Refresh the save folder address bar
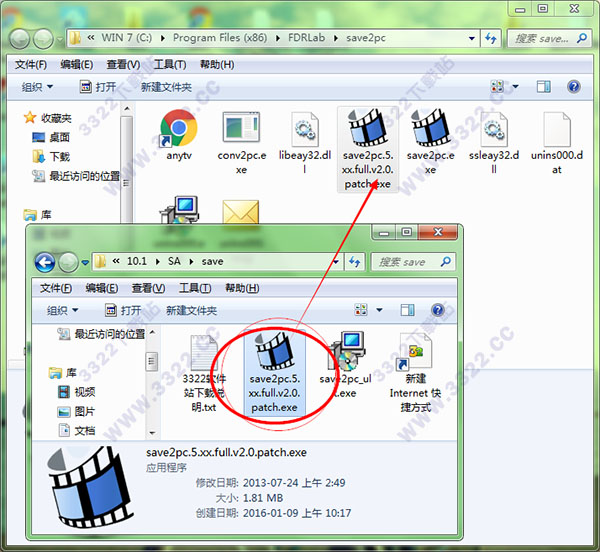Screen dimensions: 600x552 click(355, 262)
